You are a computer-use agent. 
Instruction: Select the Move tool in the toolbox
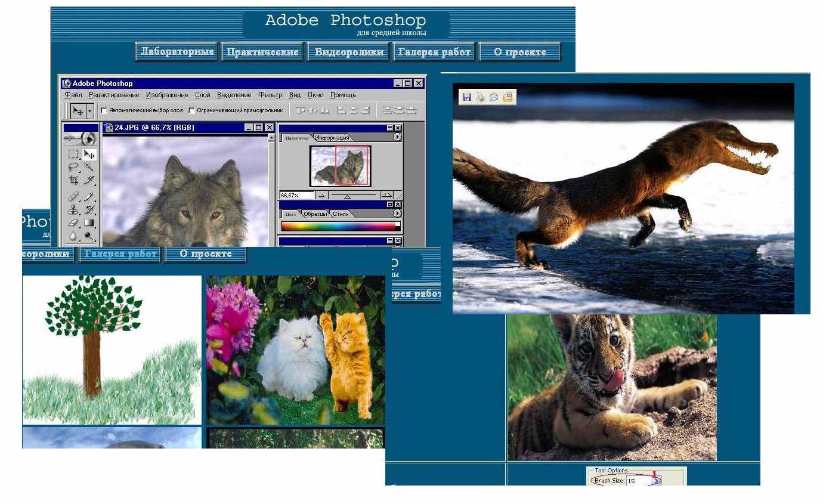(89, 154)
